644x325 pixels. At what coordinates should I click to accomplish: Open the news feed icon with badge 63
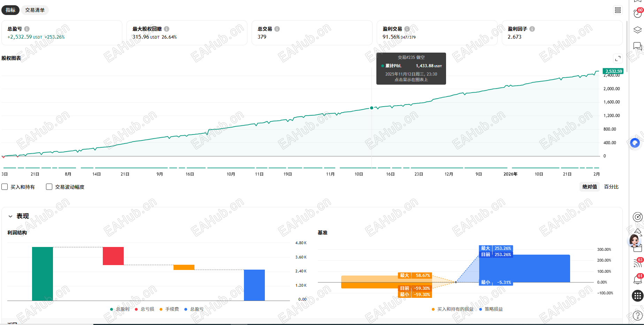click(637, 263)
